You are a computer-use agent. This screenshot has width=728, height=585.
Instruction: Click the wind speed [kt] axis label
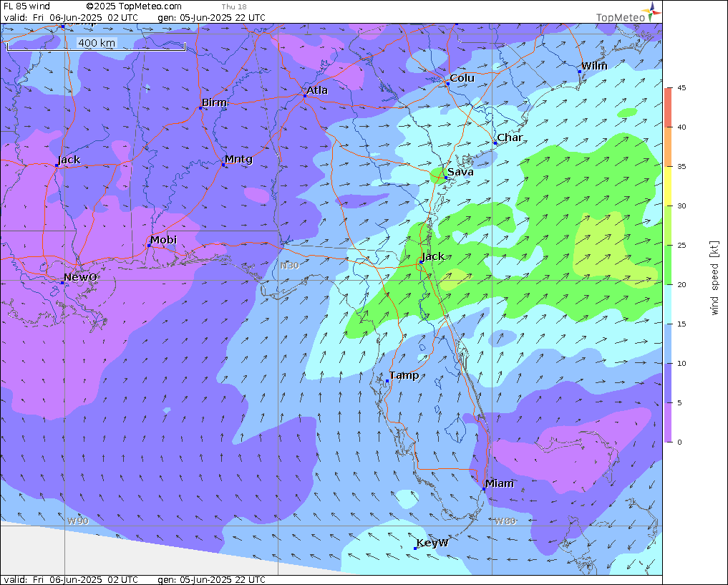click(x=714, y=278)
